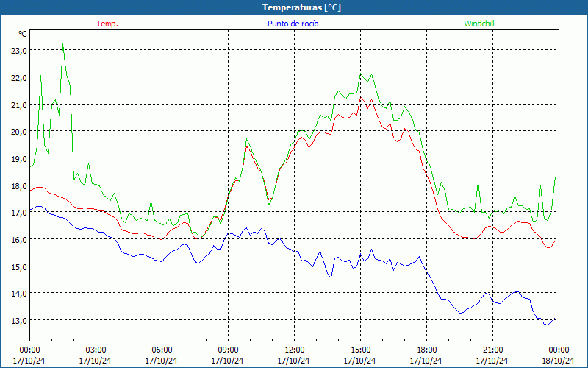Select the green 'Windchill' legend label
The width and height of the screenshot is (588, 368).
click(x=479, y=24)
